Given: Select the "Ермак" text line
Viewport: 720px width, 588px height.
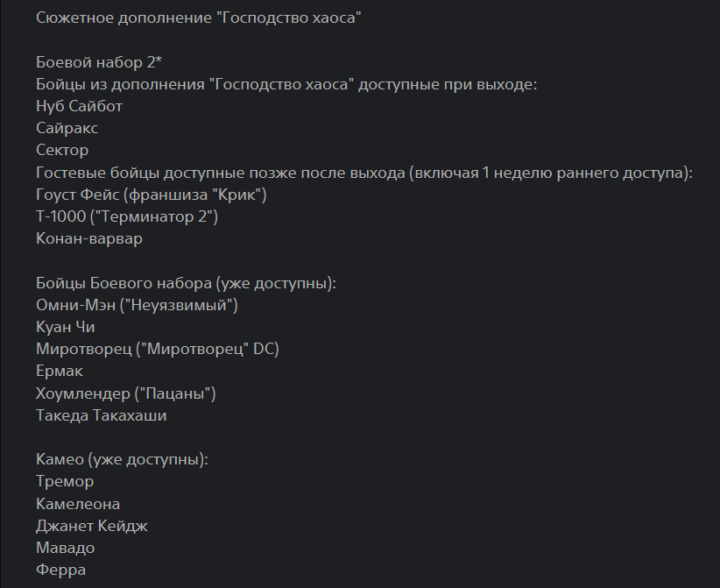Looking at the screenshot, I should (x=60, y=372).
